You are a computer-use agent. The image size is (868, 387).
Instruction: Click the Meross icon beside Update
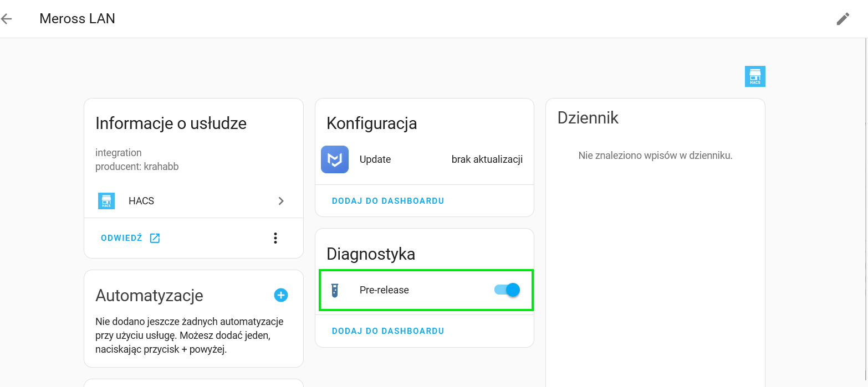click(335, 159)
